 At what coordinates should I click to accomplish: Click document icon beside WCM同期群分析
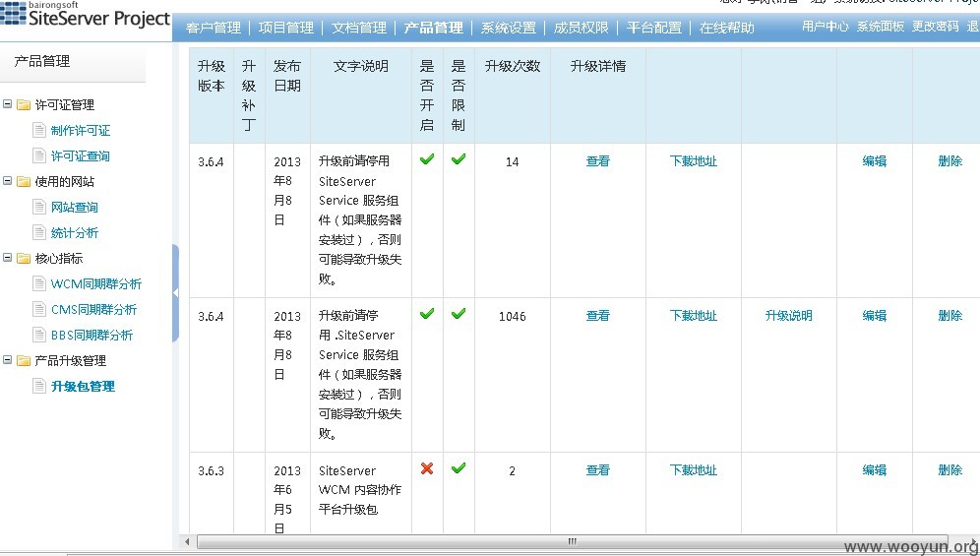pyautogui.click(x=39, y=284)
